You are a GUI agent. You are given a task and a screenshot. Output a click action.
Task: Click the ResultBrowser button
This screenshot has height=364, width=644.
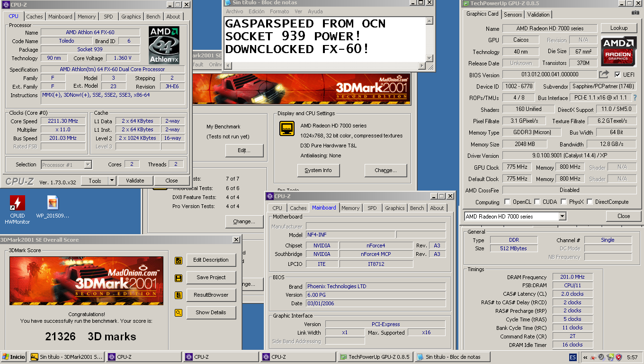(x=211, y=295)
